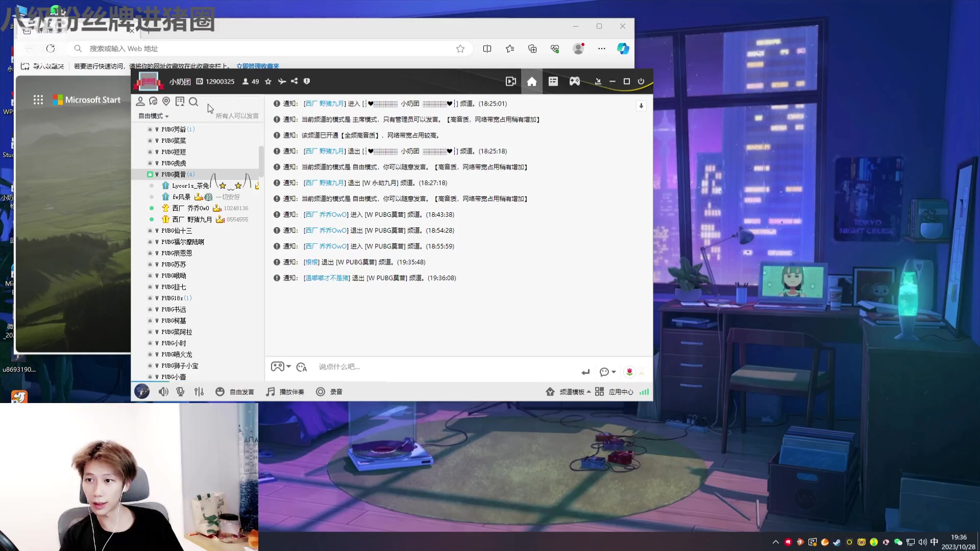The width and height of the screenshot is (980, 551).
Task: Favorite the channel with the star icon
Action: [268, 81]
